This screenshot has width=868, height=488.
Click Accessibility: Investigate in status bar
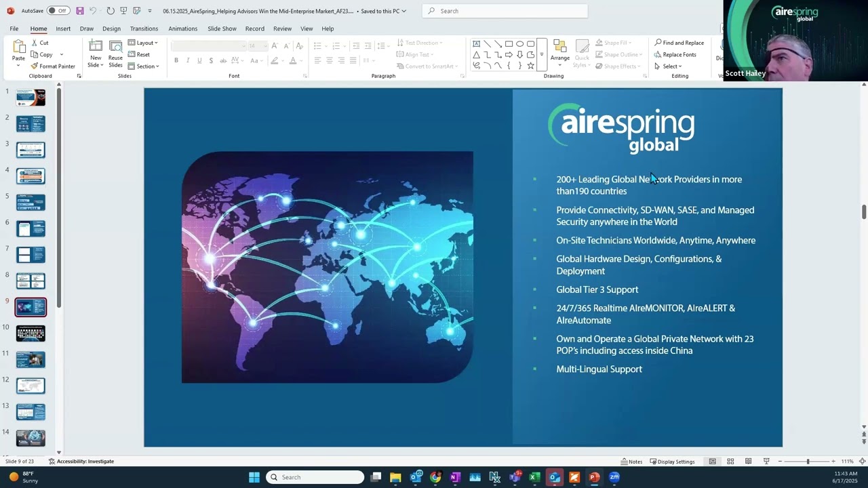coord(81,462)
